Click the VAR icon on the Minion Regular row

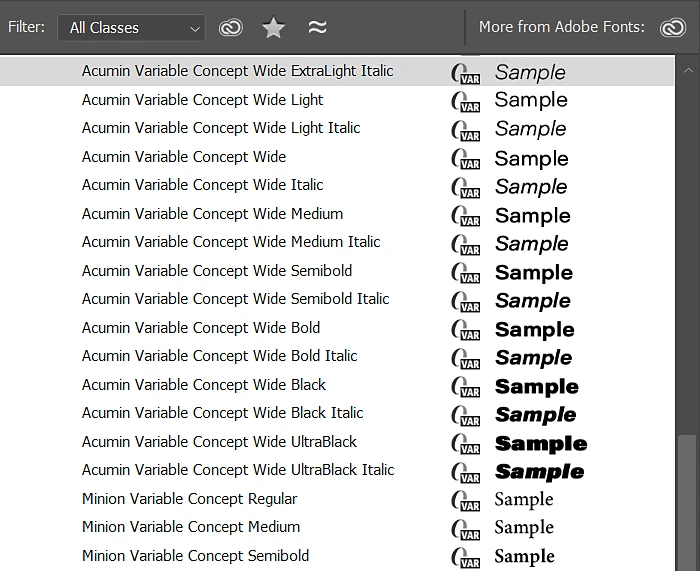[465, 502]
